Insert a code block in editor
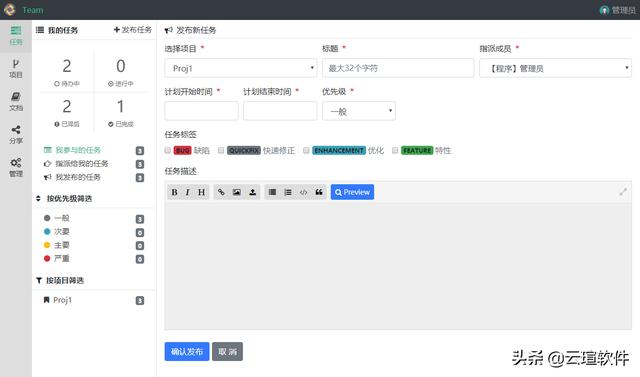 (303, 192)
